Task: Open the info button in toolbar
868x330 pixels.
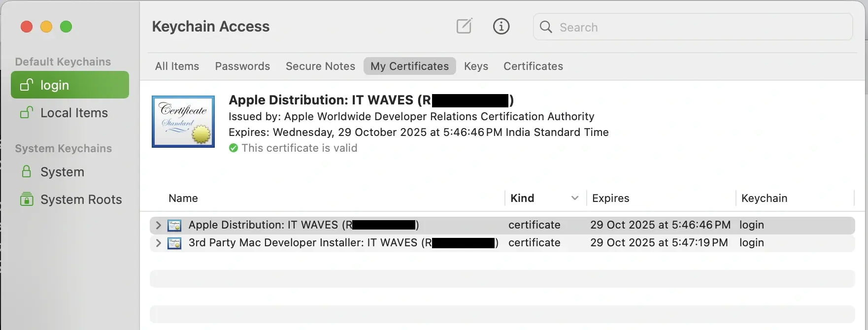Action: tap(501, 26)
